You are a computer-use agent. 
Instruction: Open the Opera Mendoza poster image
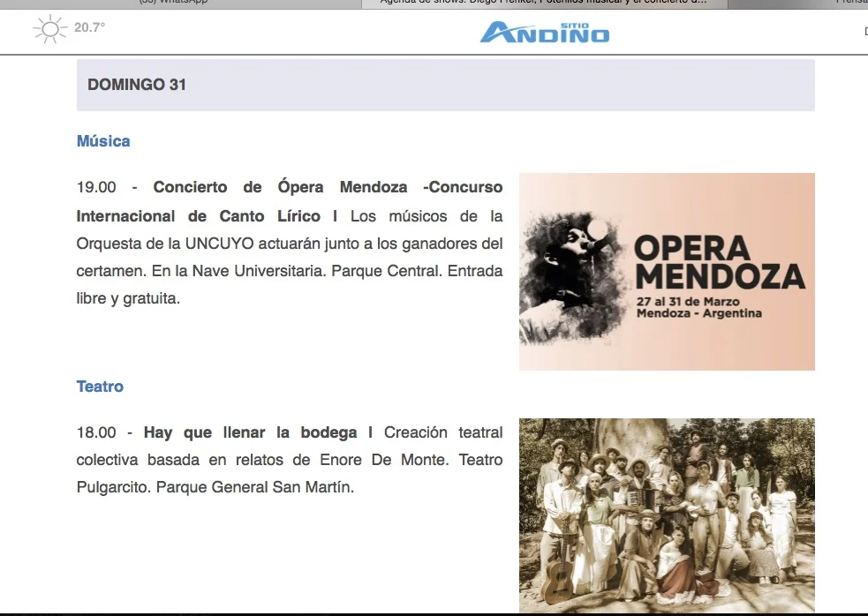click(x=667, y=272)
